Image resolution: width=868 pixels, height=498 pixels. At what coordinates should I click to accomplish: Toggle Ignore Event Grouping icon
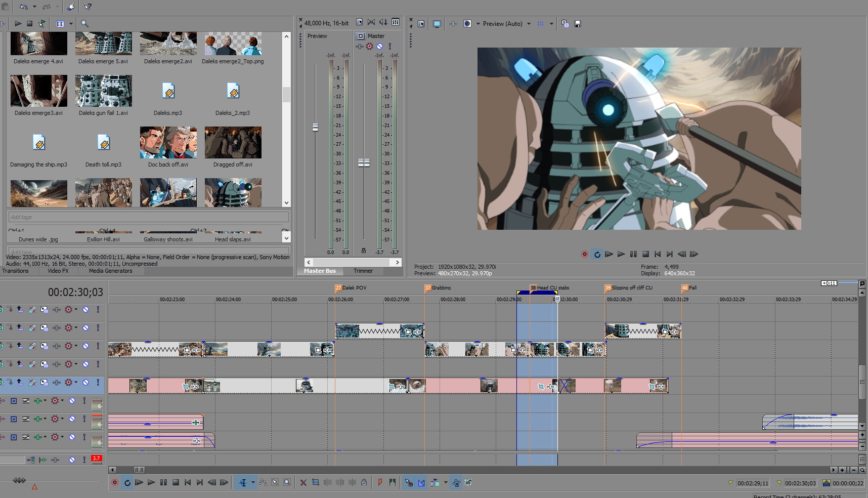[468, 483]
